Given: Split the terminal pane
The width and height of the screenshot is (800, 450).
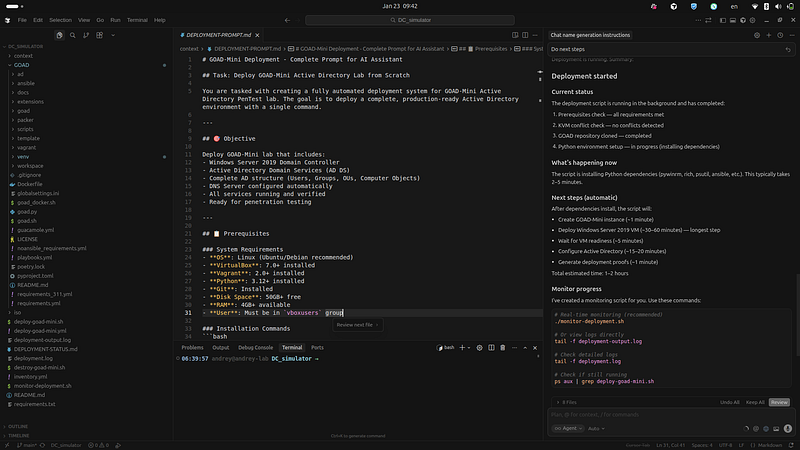Looking at the screenshot, I should pyautogui.click(x=491, y=347).
